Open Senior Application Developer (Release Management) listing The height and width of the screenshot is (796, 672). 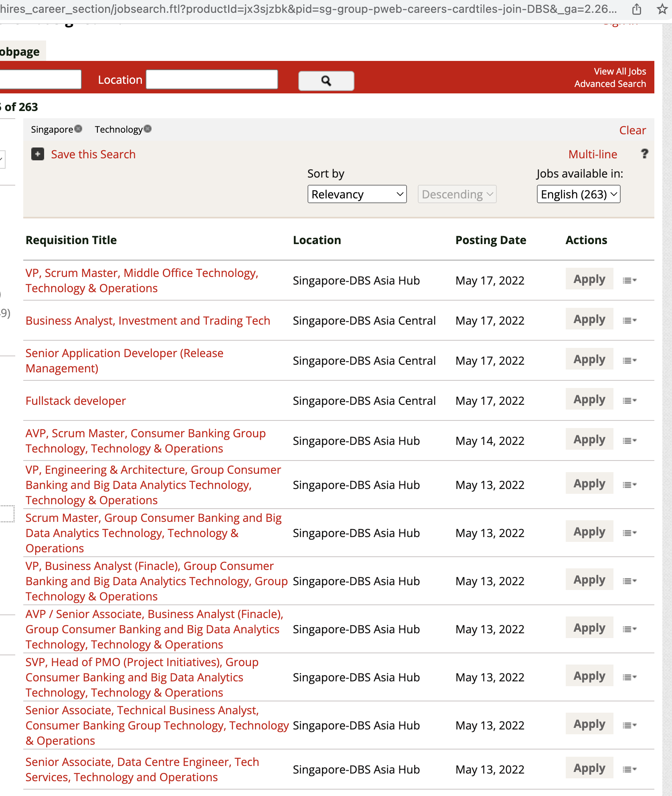tap(124, 361)
